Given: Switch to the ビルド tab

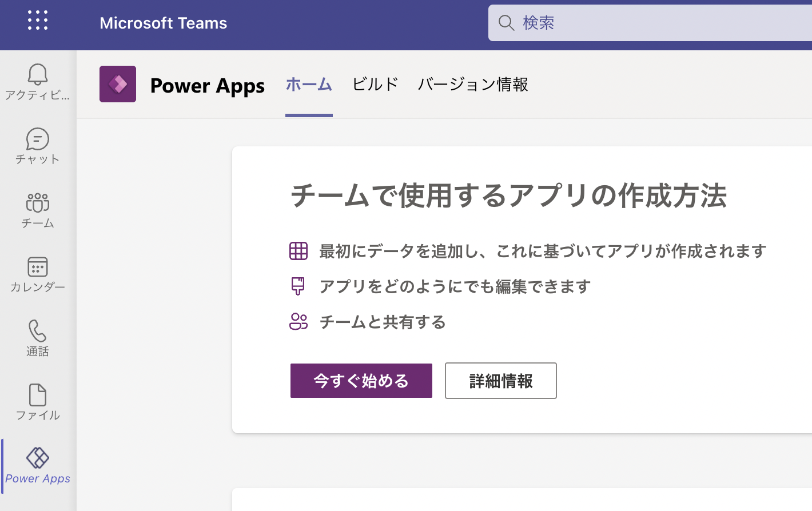Looking at the screenshot, I should (x=375, y=85).
